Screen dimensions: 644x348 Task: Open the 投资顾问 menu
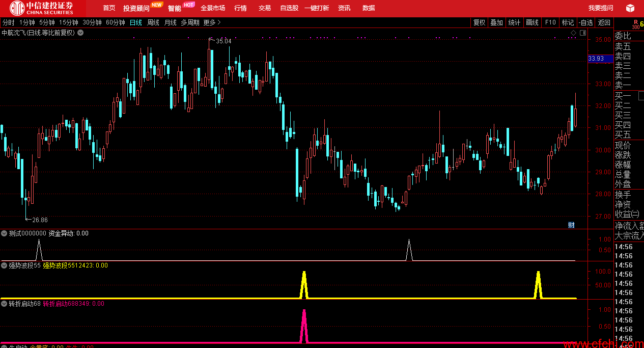pos(136,8)
